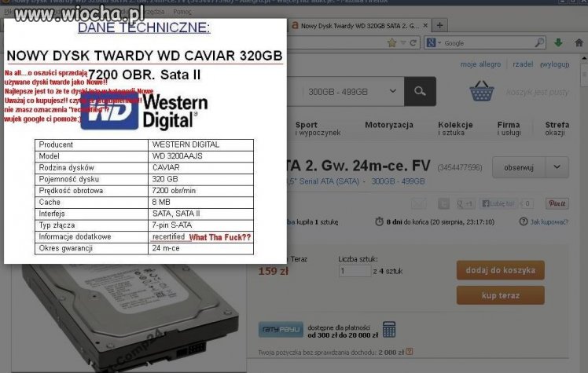Image resolution: width=588 pixels, height=373 pixels.
Task: Reload the page with the refresh icon
Action: click(x=413, y=42)
